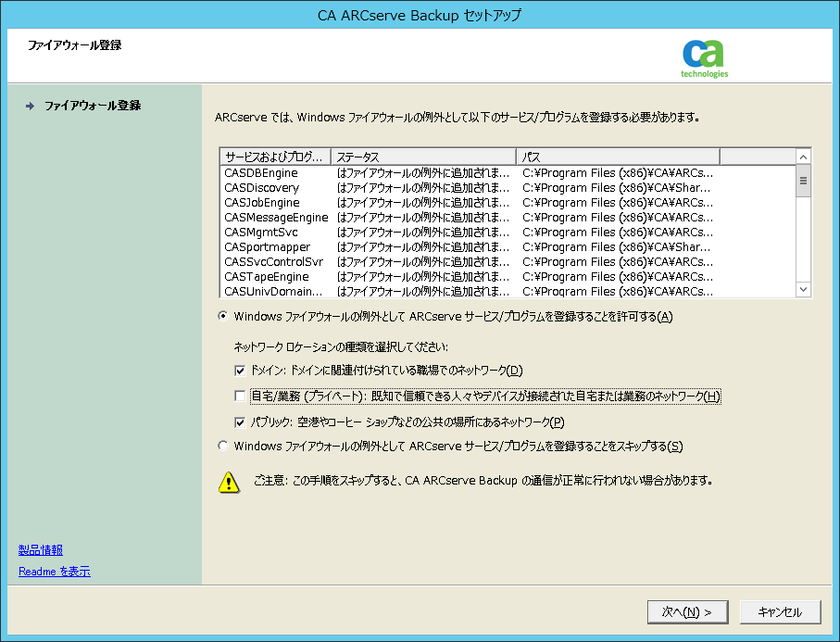The height and width of the screenshot is (642, 840).
Task: Select the CASUnivDomain... row
Action: [x=508, y=291]
